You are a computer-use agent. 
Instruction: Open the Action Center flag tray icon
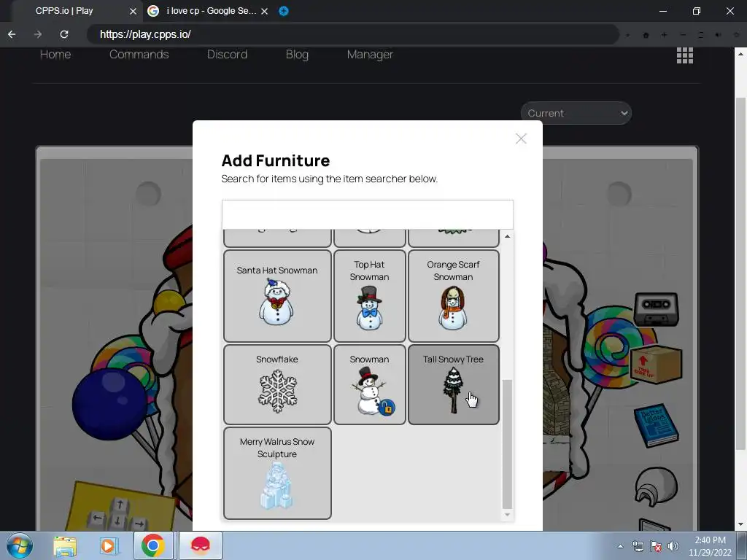coord(656,546)
